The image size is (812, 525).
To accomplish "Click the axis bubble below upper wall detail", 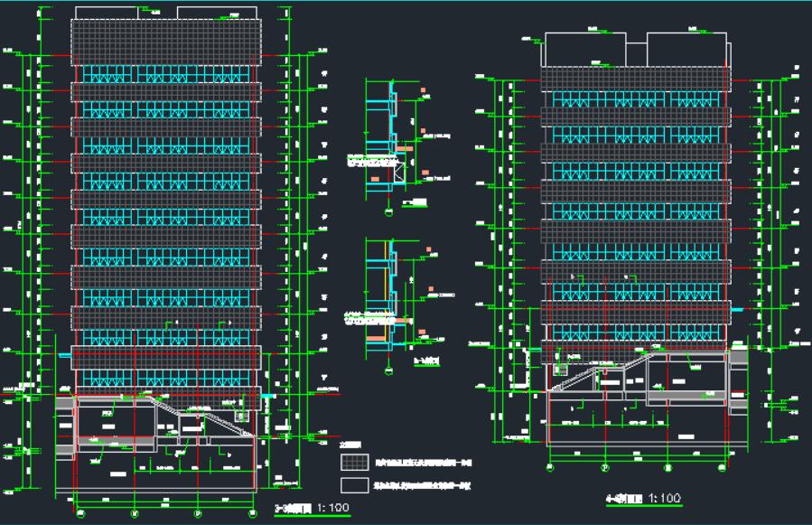I will (388, 213).
